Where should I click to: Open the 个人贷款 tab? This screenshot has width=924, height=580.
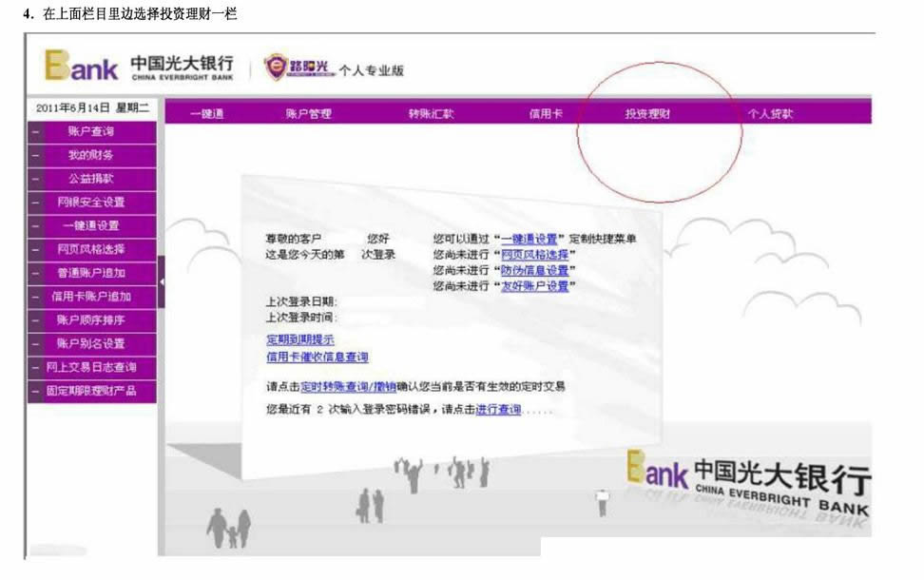tap(770, 113)
